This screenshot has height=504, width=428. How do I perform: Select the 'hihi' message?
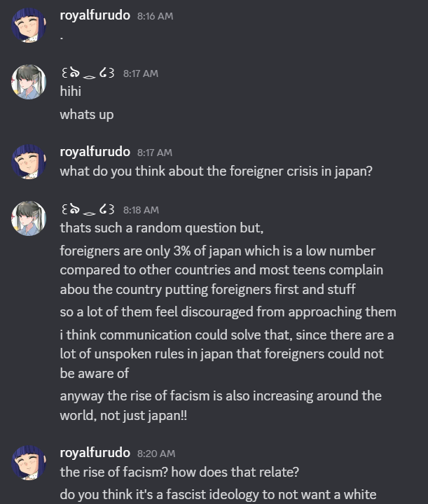(x=71, y=91)
